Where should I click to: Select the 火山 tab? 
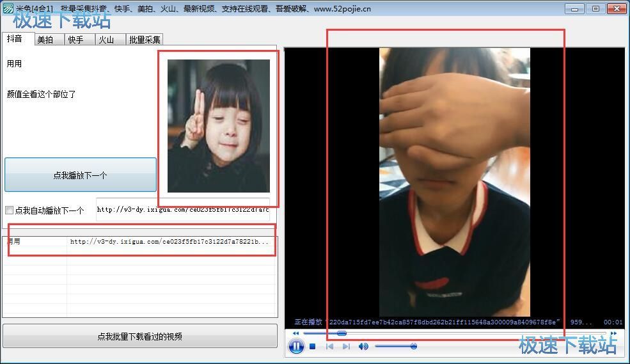click(106, 40)
